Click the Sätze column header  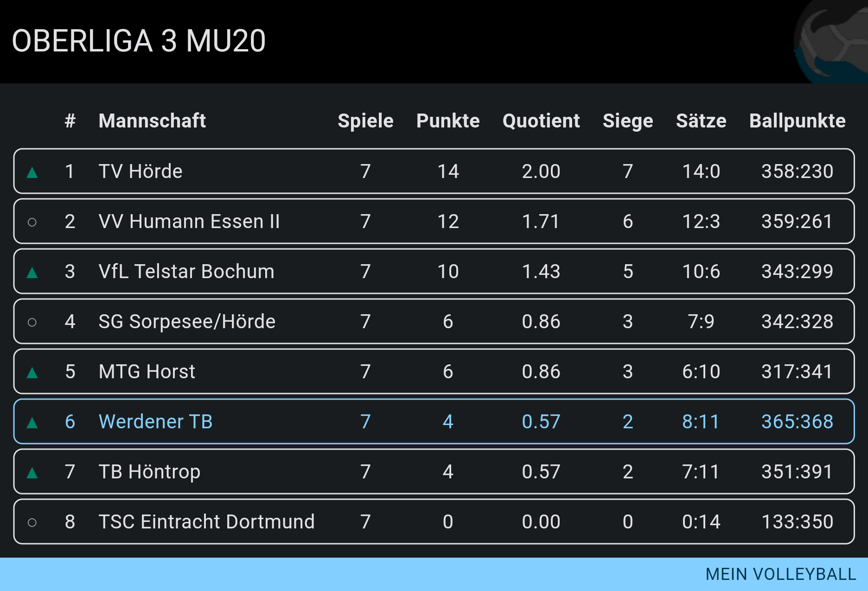pos(701,121)
